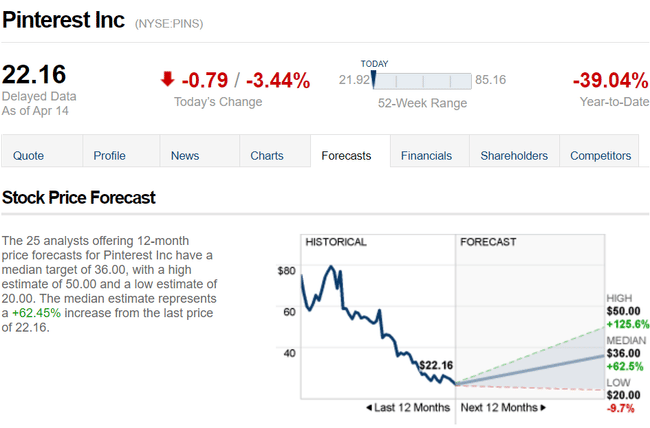Open the Shareholders tab

point(514,155)
